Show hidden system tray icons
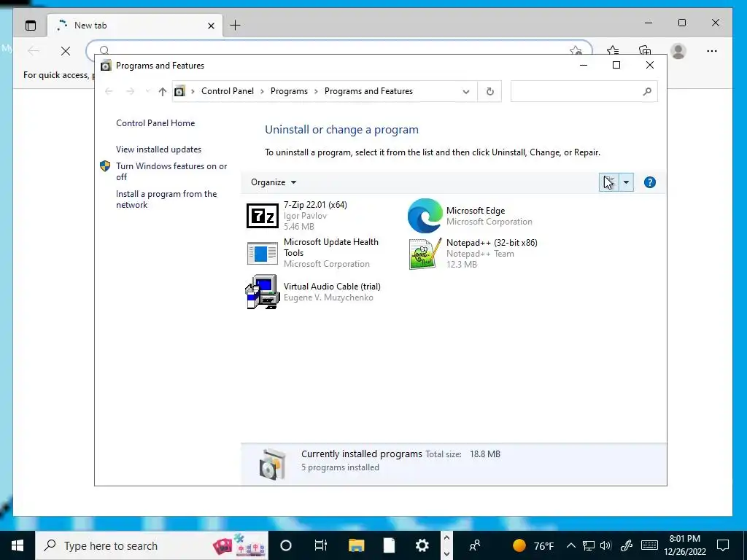747x560 pixels. click(570, 545)
